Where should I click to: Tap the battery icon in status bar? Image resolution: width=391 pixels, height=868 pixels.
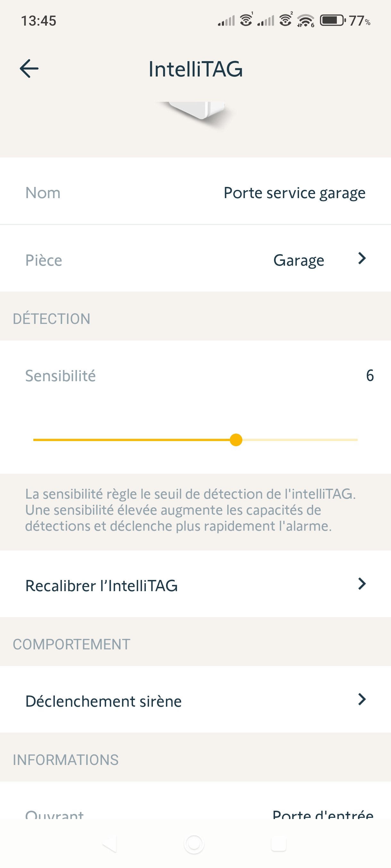tap(332, 20)
